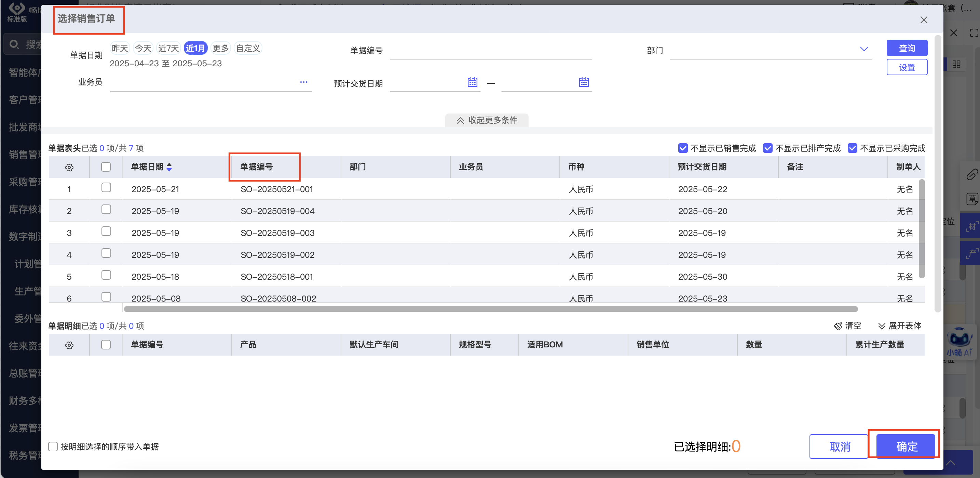This screenshot has width=980, height=478.
Task: Expand the 部门 dropdown arrow
Action: [x=863, y=49]
